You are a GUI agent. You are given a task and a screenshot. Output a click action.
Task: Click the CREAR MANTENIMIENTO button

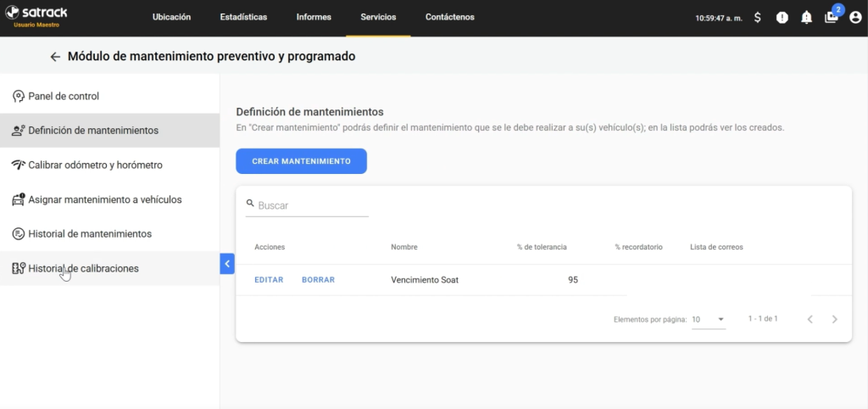(x=301, y=161)
